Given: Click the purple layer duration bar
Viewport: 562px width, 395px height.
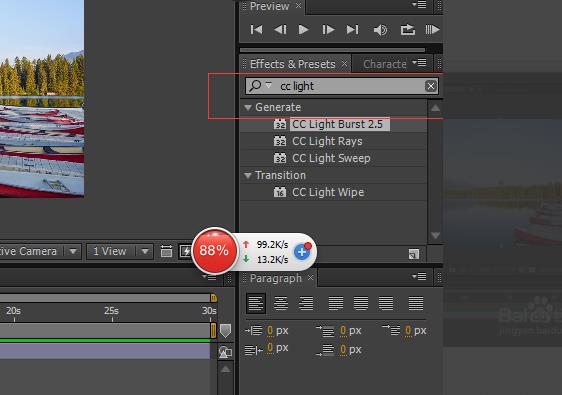Looking at the screenshot, I should click(x=105, y=351).
